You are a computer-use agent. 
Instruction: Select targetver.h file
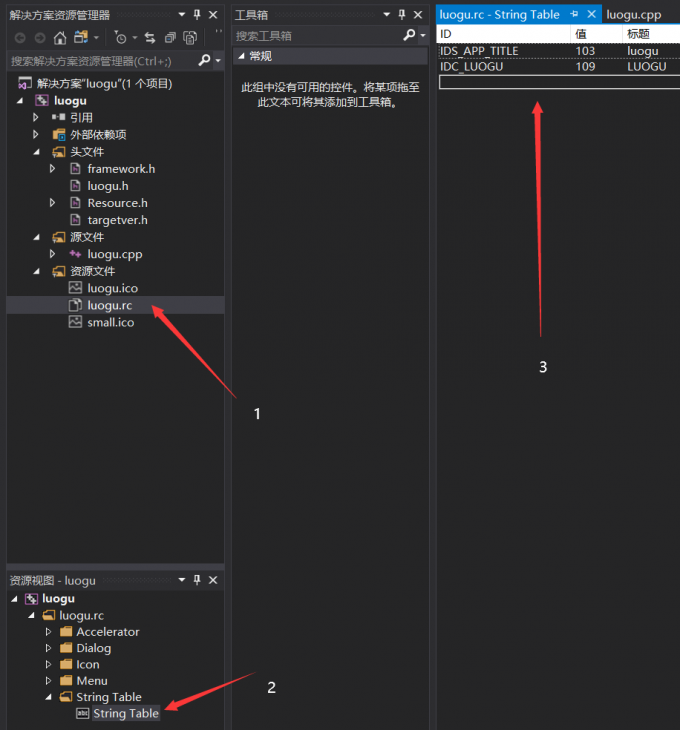click(117, 220)
